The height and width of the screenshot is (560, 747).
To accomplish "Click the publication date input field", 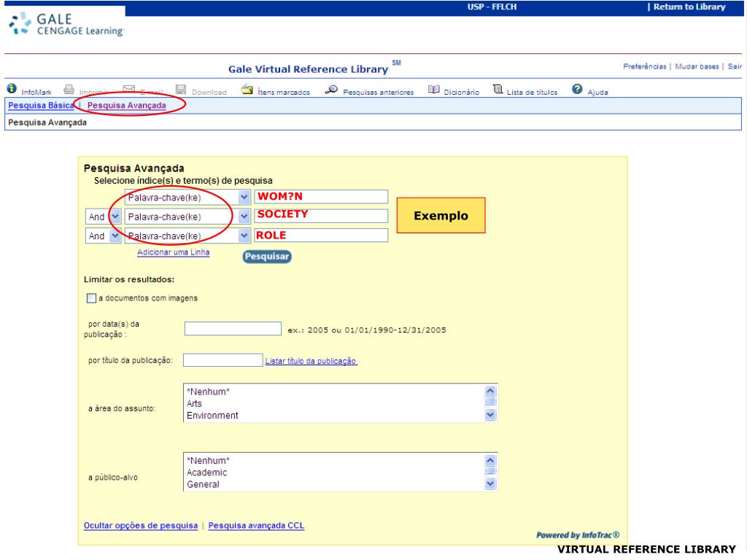I will click(x=233, y=329).
